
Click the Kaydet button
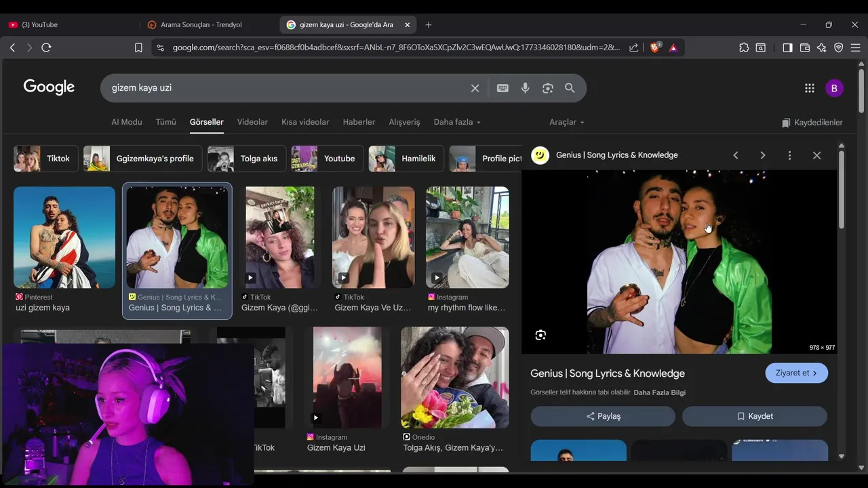click(x=755, y=416)
